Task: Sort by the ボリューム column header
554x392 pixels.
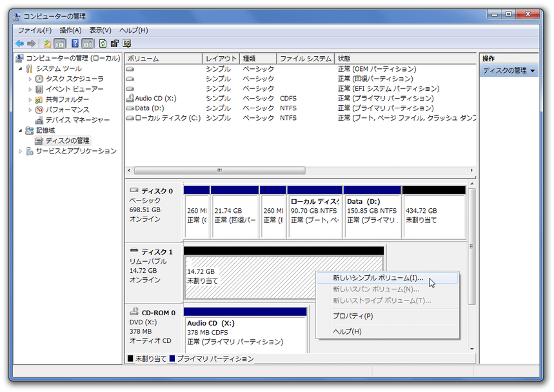Action: pos(164,59)
